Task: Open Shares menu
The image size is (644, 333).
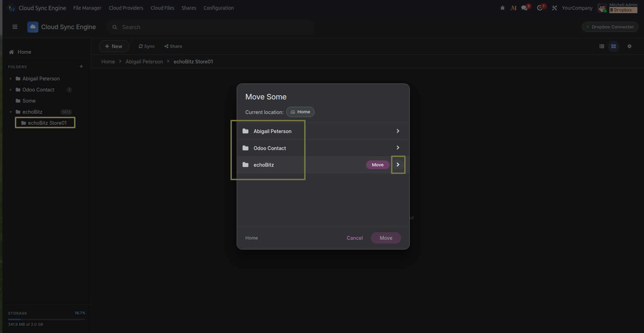Action: coord(189,8)
